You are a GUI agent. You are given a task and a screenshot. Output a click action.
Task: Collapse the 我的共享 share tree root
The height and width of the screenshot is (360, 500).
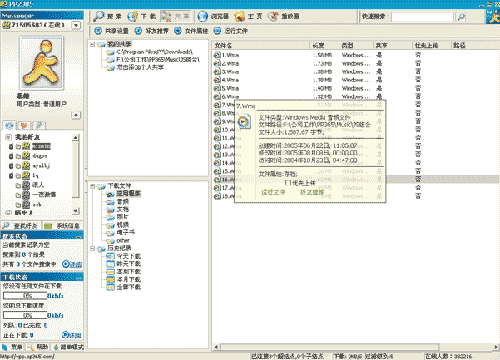(x=93, y=44)
